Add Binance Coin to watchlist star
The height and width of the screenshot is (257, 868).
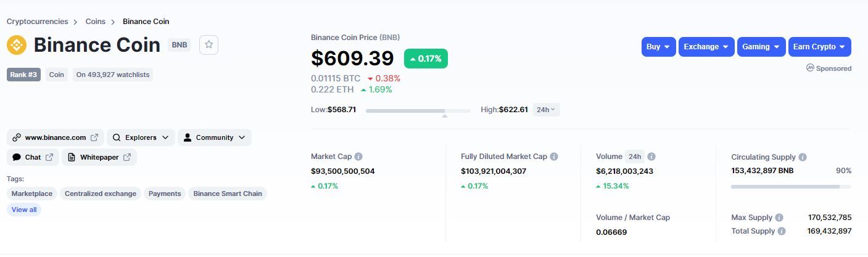pyautogui.click(x=209, y=45)
